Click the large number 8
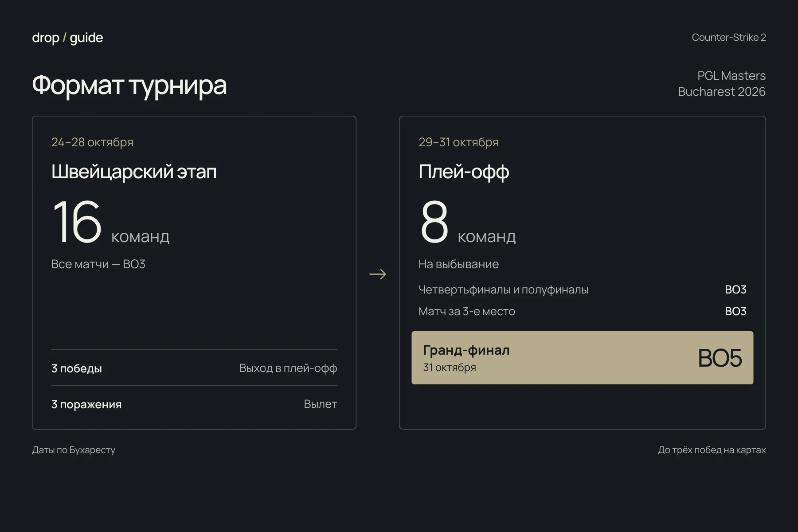 tap(434, 221)
